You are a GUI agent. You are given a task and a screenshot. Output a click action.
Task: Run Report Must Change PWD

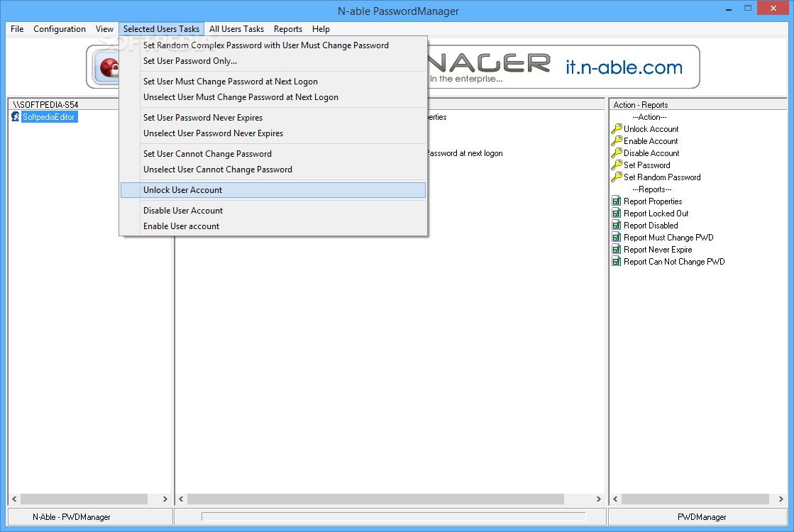point(668,238)
